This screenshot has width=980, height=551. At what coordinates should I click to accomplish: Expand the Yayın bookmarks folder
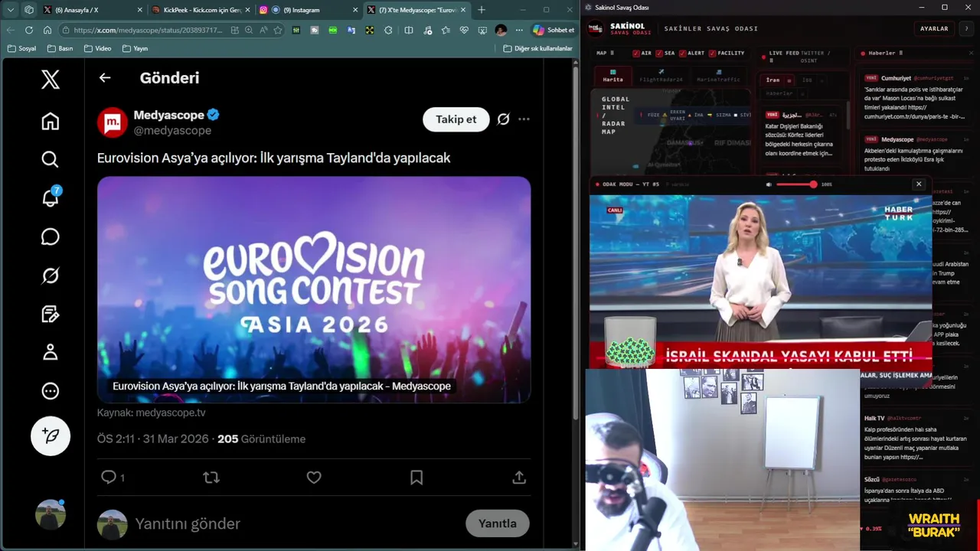coord(135,48)
